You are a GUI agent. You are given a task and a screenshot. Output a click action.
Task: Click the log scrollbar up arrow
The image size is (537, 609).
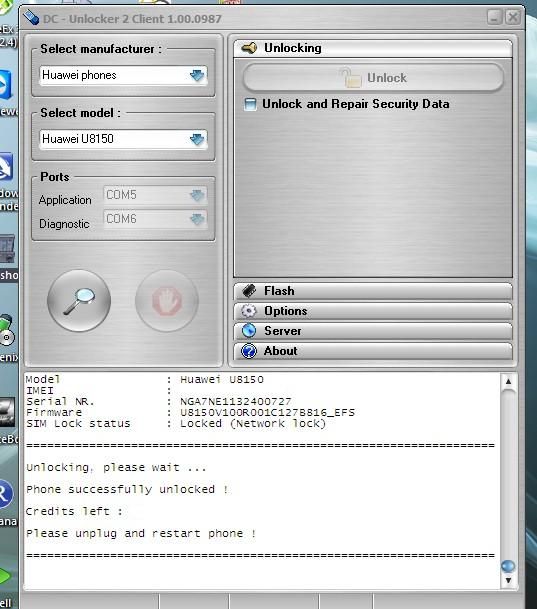pyautogui.click(x=508, y=381)
